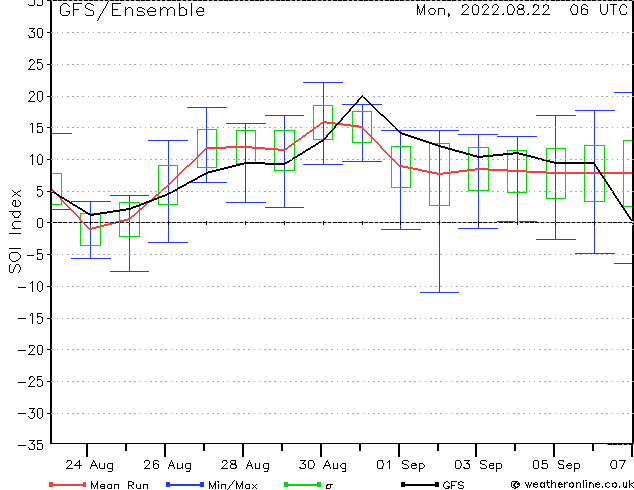Click the blue minimum cap near −11 at 02 Sep
Viewport: 634px width, 490px height.
click(440, 292)
